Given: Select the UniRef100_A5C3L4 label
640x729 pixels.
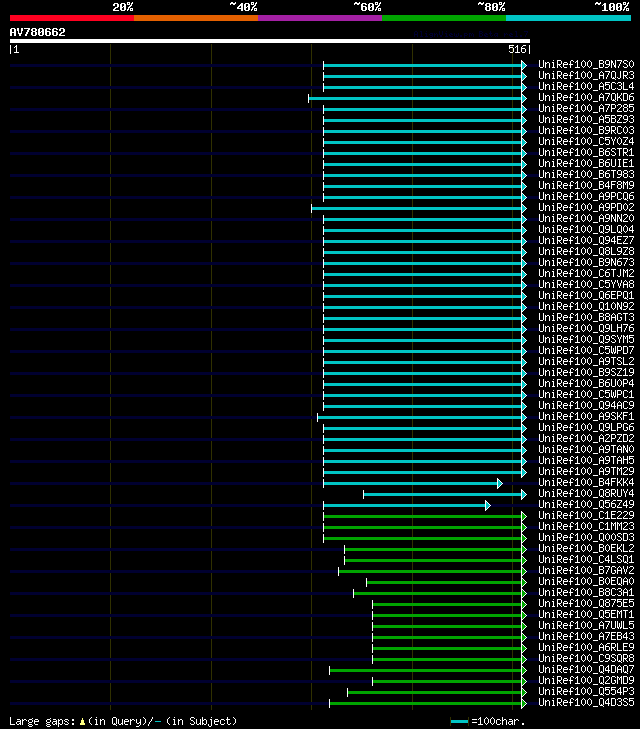Looking at the screenshot, I should (x=586, y=86).
